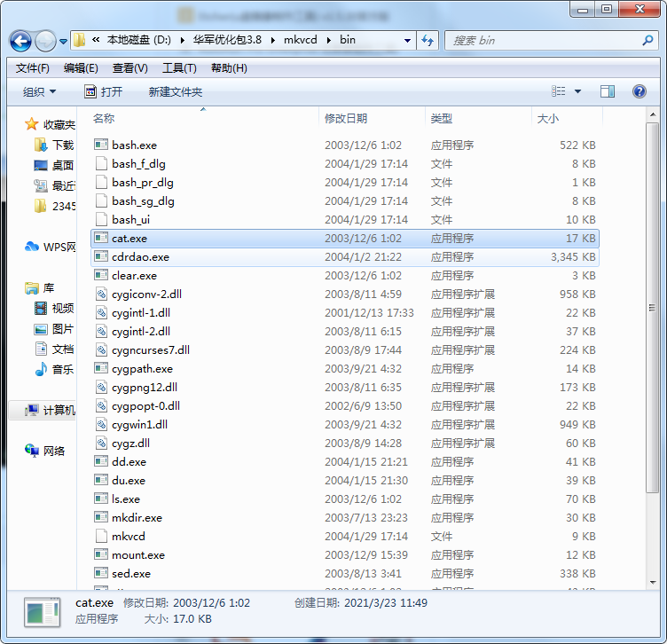Open the 帮助(H) menu
The image size is (667, 644).
pos(229,68)
